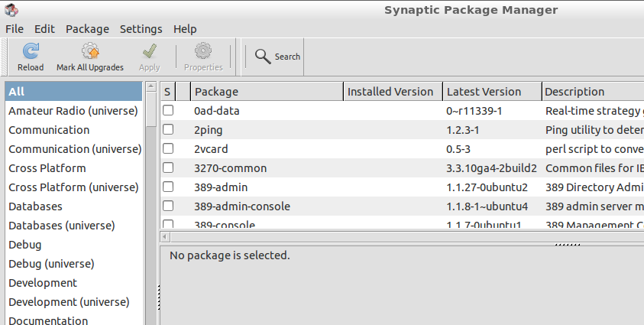Click latest version 1.2.3-1

click(x=462, y=130)
